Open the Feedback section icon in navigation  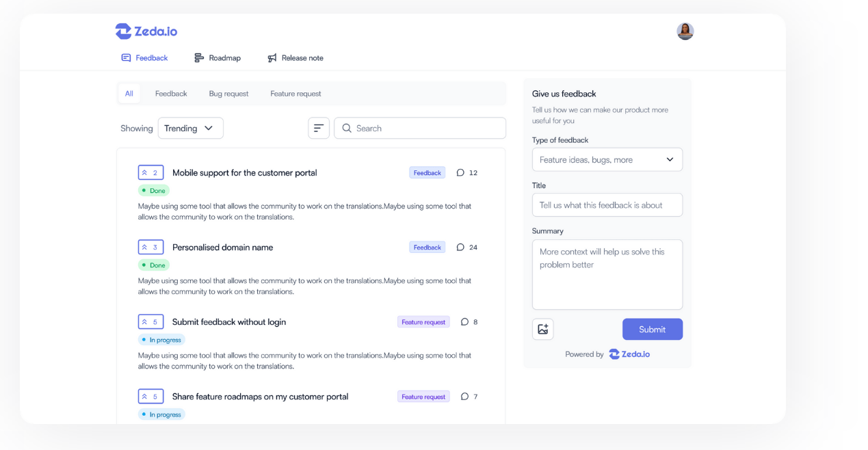124,57
